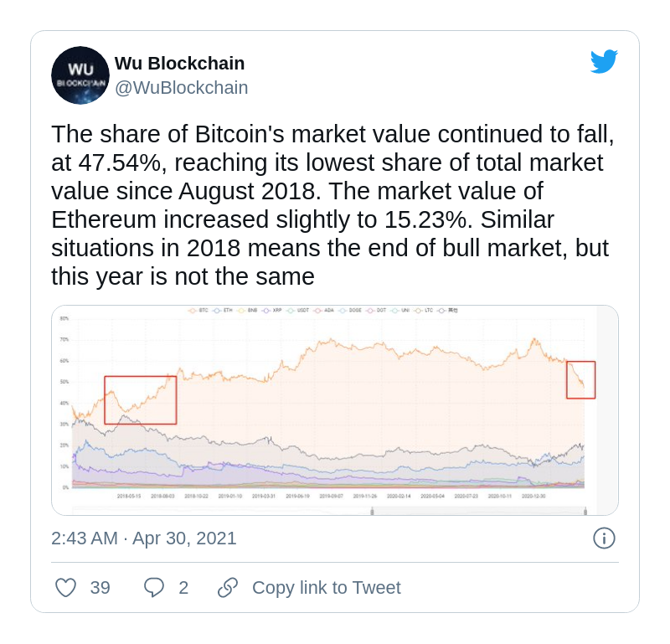Open "Copy link to Tweet"
Image resolution: width=670 pixels, height=644 pixels.
pos(326,587)
